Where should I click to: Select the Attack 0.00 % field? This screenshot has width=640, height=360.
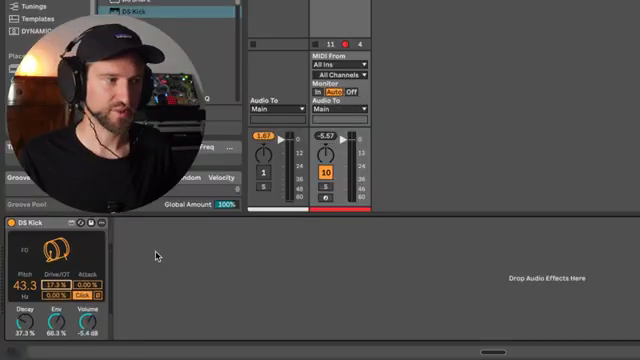pyautogui.click(x=88, y=285)
